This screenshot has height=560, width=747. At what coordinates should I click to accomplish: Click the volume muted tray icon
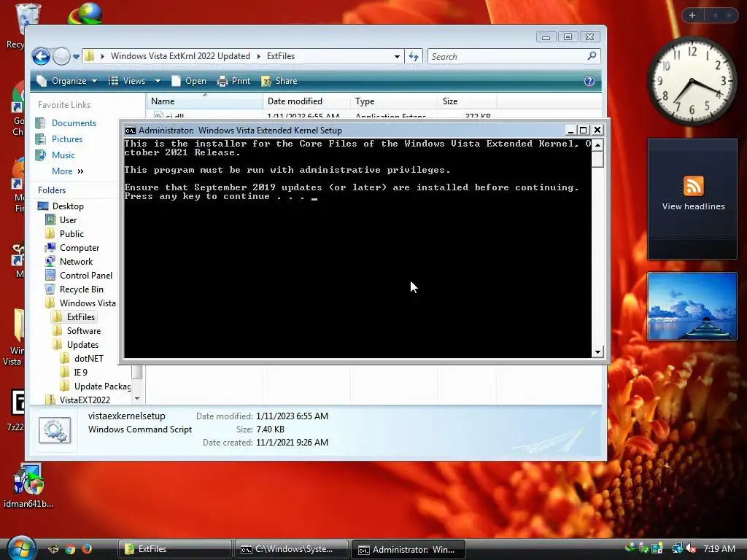692,549
